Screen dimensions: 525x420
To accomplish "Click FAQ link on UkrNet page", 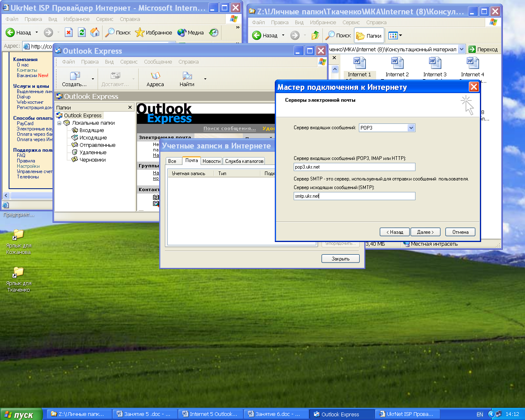I will 21,155.
